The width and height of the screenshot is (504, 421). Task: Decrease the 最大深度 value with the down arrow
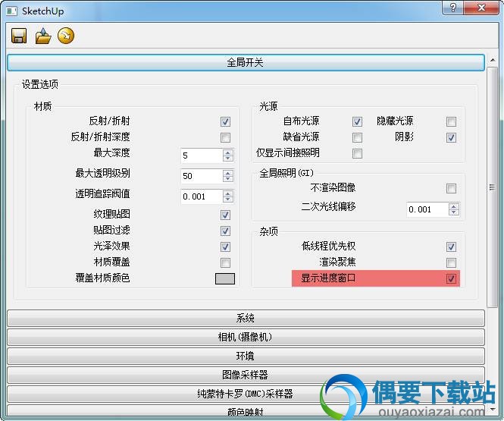(228, 159)
